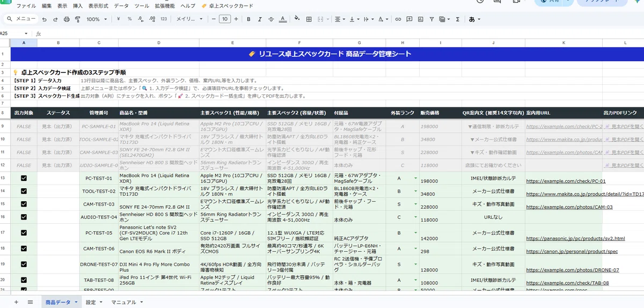
Task: Toggle the checkbox for PC-TEST-05 row
Action: 24,233
